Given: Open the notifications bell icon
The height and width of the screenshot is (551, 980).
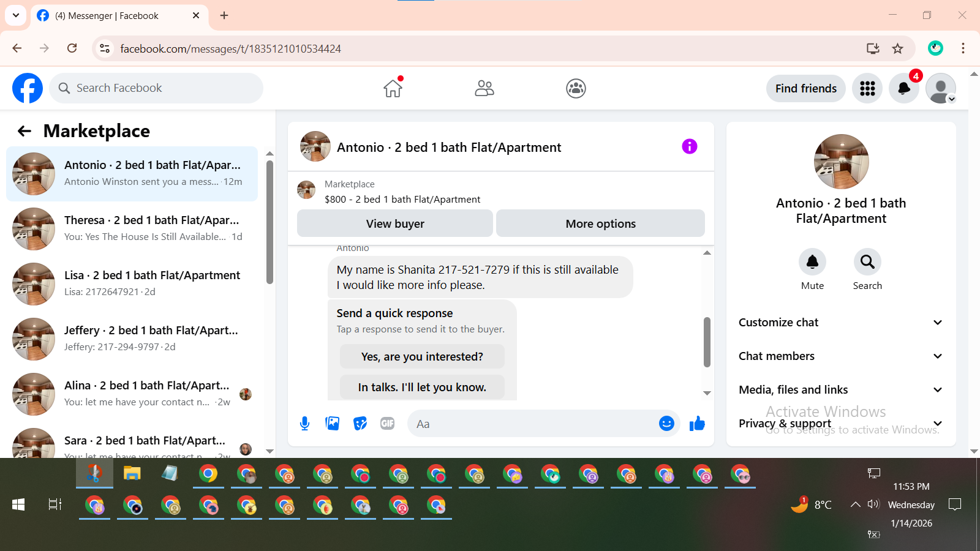Looking at the screenshot, I should pos(904,89).
